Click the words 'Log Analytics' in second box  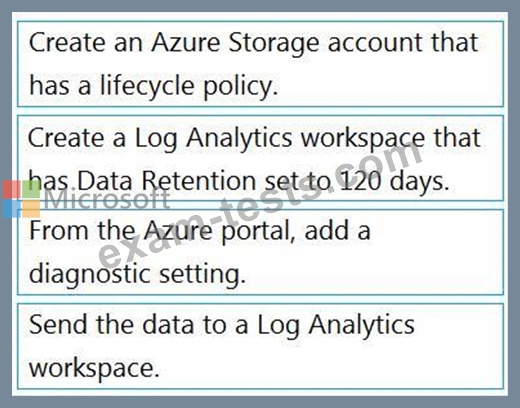coord(213,138)
